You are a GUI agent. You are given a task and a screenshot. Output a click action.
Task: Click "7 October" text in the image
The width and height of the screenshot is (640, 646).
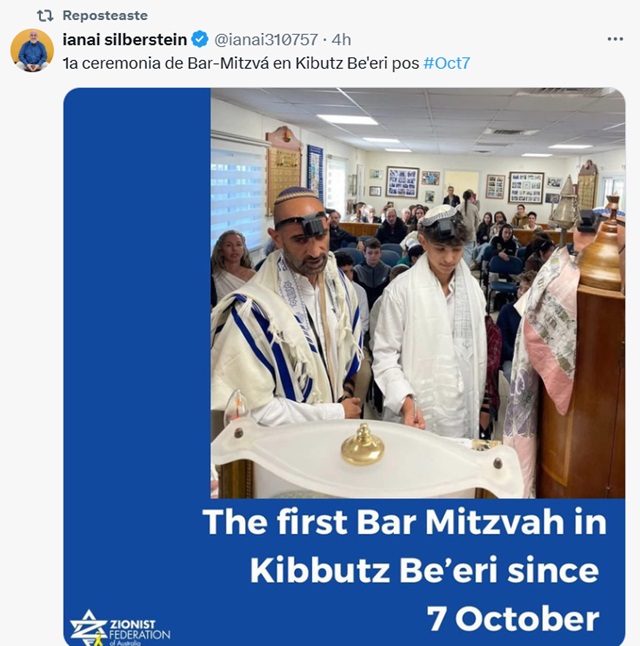[x=513, y=618]
